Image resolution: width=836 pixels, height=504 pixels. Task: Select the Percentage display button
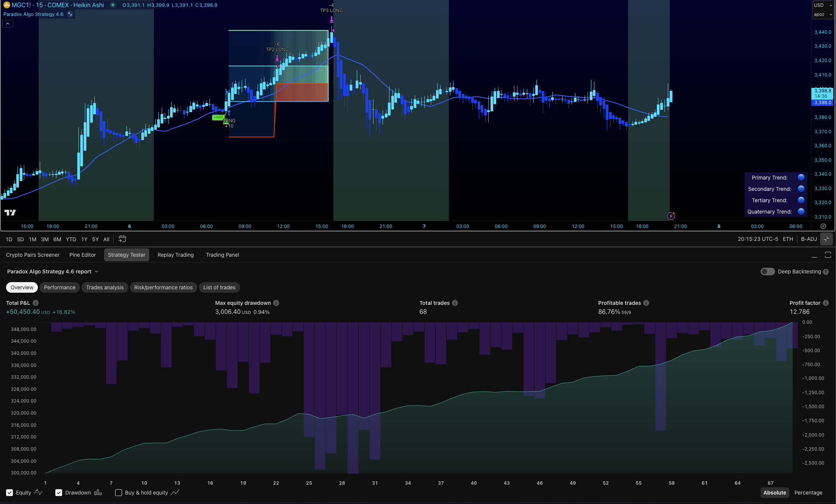808,493
